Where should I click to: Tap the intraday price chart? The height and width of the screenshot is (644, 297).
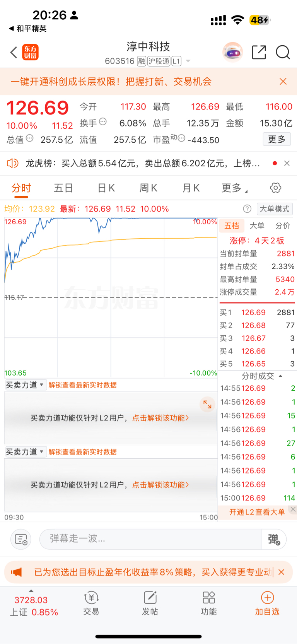coord(111,297)
